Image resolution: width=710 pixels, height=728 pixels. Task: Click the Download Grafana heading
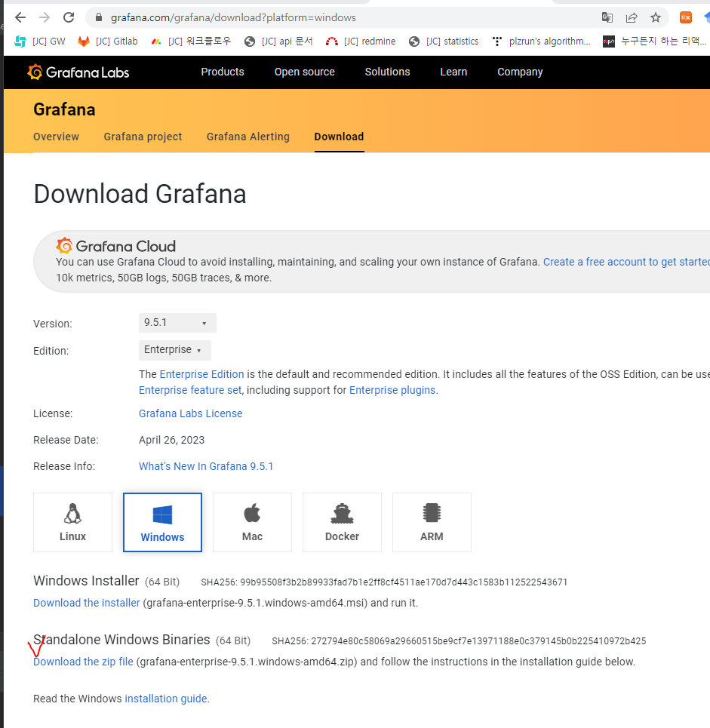[x=140, y=194]
